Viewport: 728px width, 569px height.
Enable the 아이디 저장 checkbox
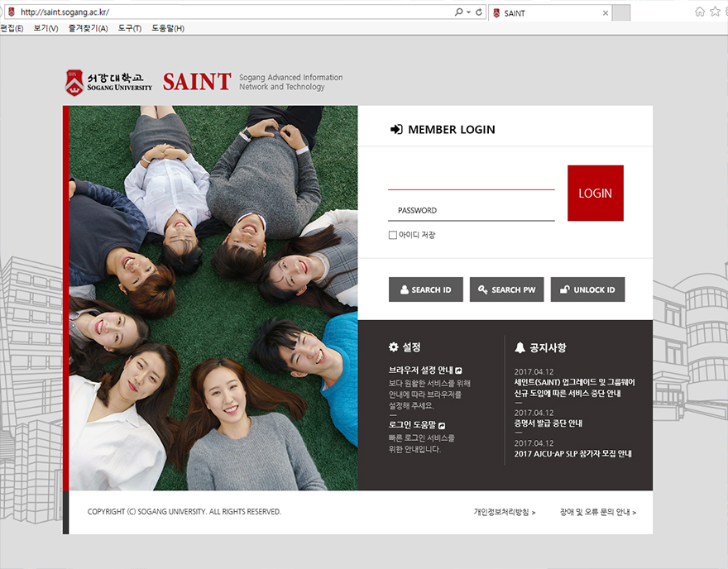(392, 235)
